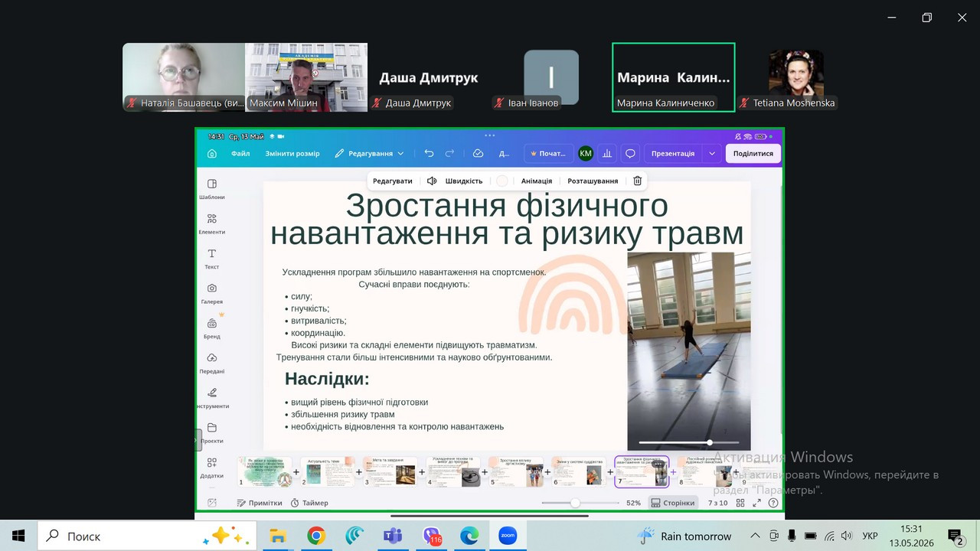Click the magic edit icon at bottom left
Image resolution: width=980 pixels, height=551 pixels.
(x=212, y=503)
